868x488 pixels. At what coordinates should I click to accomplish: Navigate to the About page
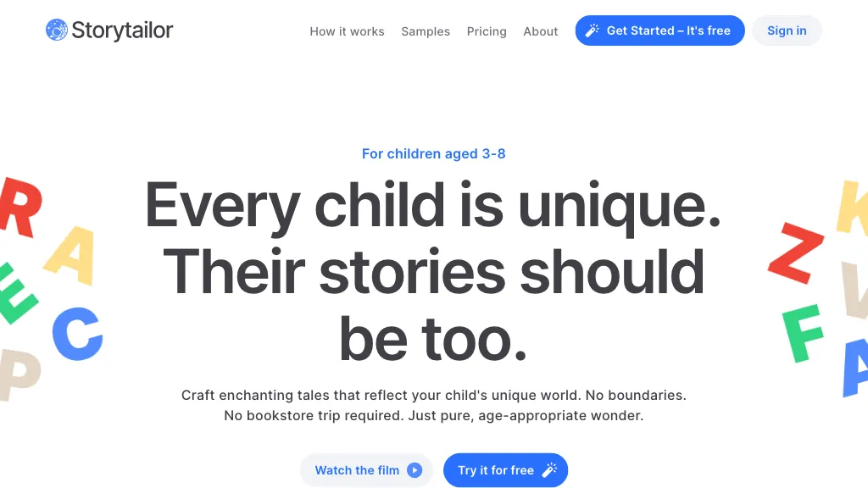pyautogui.click(x=540, y=31)
